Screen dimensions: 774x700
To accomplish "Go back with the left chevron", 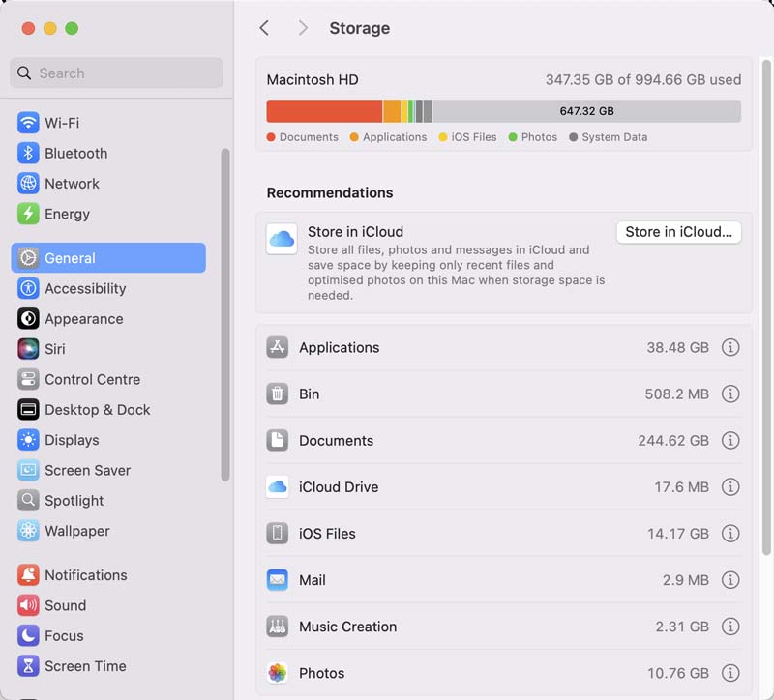I will coord(264,28).
